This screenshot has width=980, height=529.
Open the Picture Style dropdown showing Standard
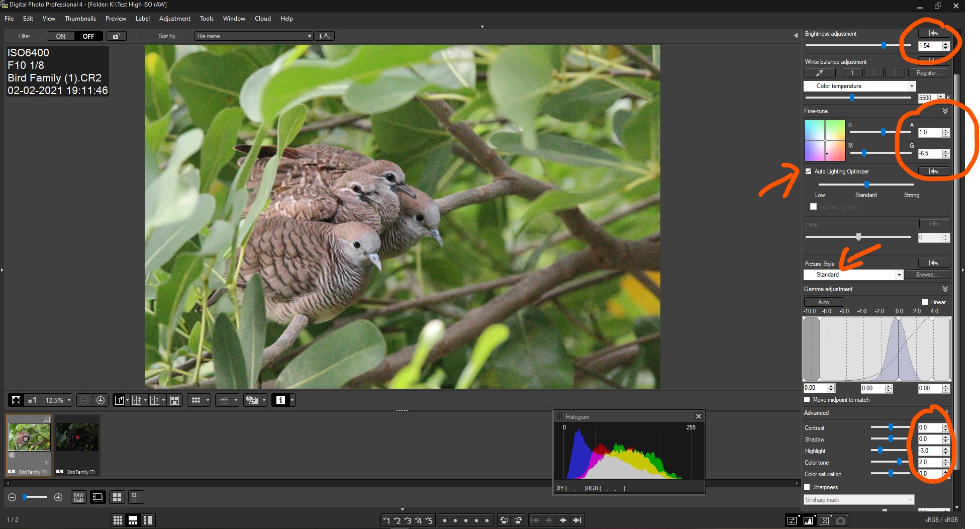pyautogui.click(x=853, y=275)
